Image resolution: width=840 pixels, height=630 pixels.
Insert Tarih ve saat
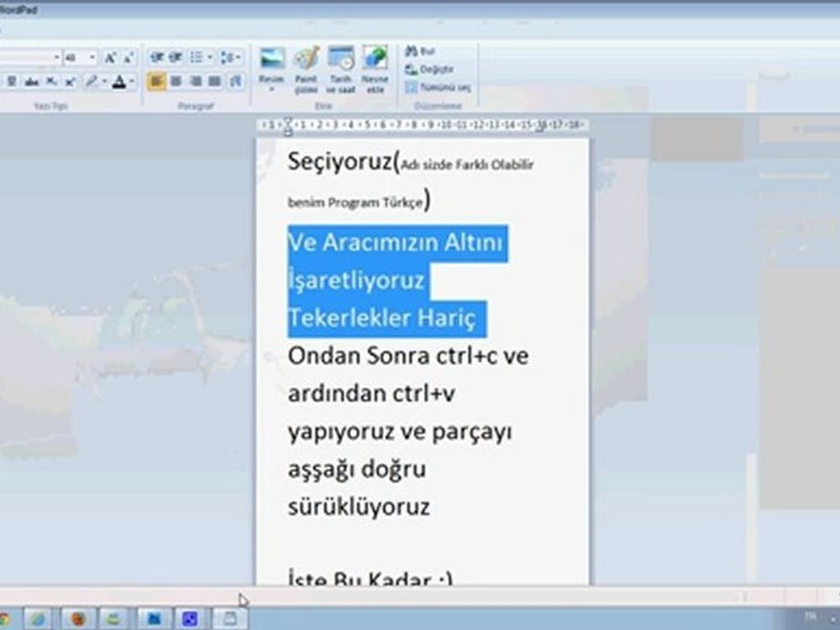[x=340, y=70]
